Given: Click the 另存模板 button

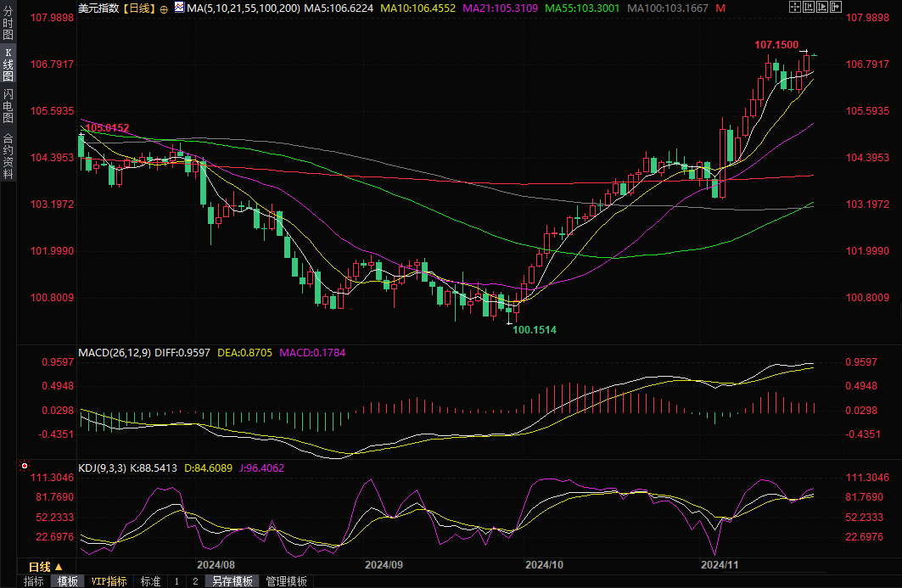Looking at the screenshot, I should tap(233, 581).
